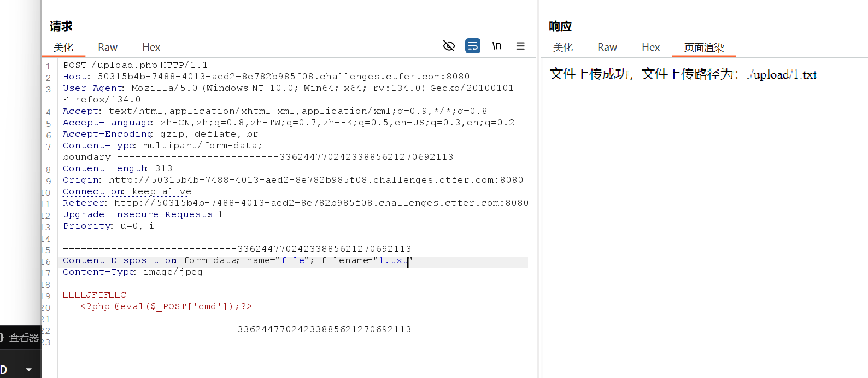Viewport: 868px width, 378px height.
Task: Click the 'Content-Length: 313' header
Action: 118,168
